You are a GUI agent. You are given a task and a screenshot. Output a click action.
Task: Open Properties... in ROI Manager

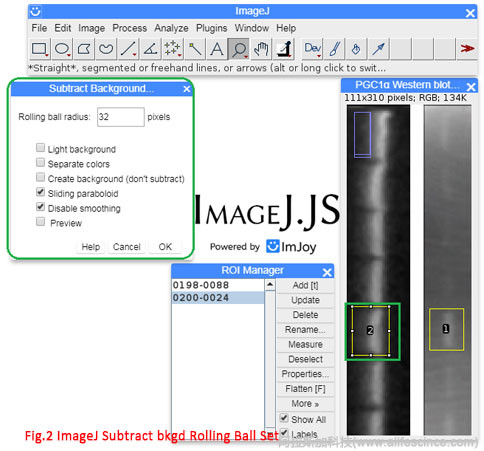coord(305,374)
